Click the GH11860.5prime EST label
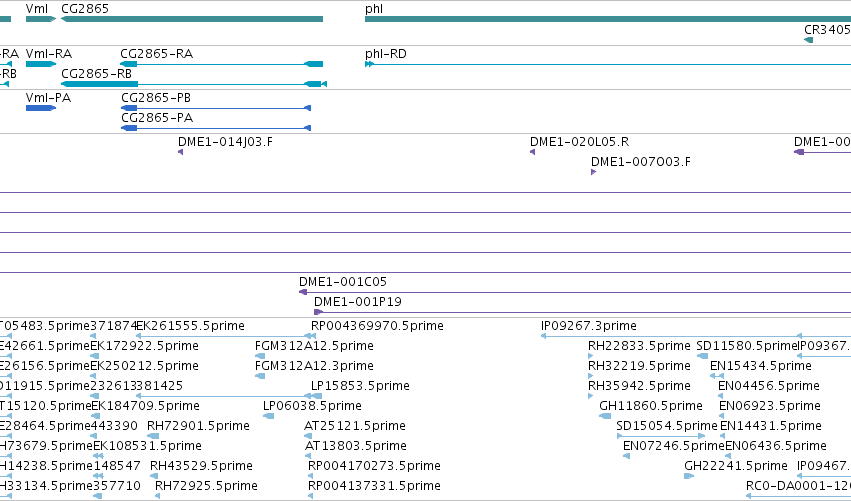The width and height of the screenshot is (851, 501). pyautogui.click(x=651, y=406)
